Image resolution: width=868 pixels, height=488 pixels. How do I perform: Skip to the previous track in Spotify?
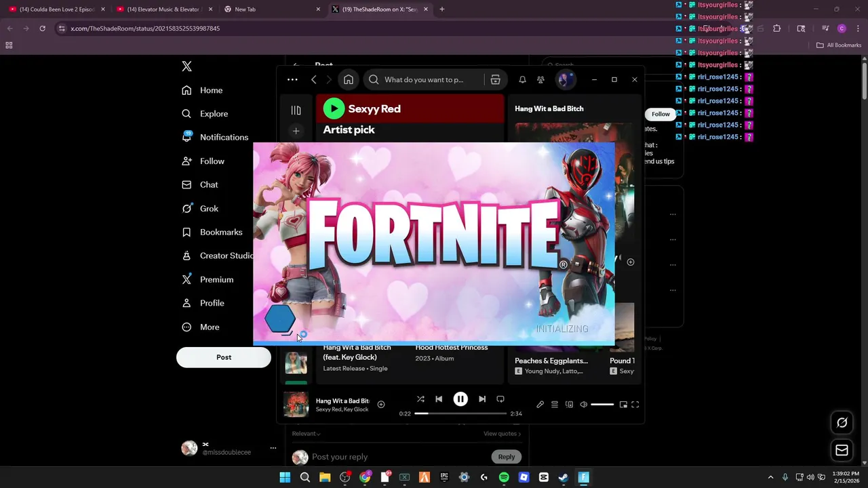click(439, 399)
